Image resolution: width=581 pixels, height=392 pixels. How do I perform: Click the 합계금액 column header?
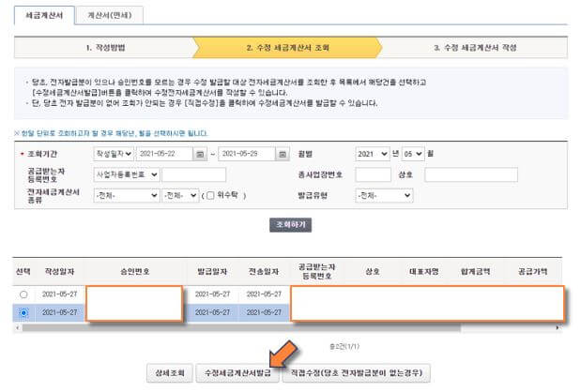[x=475, y=272]
